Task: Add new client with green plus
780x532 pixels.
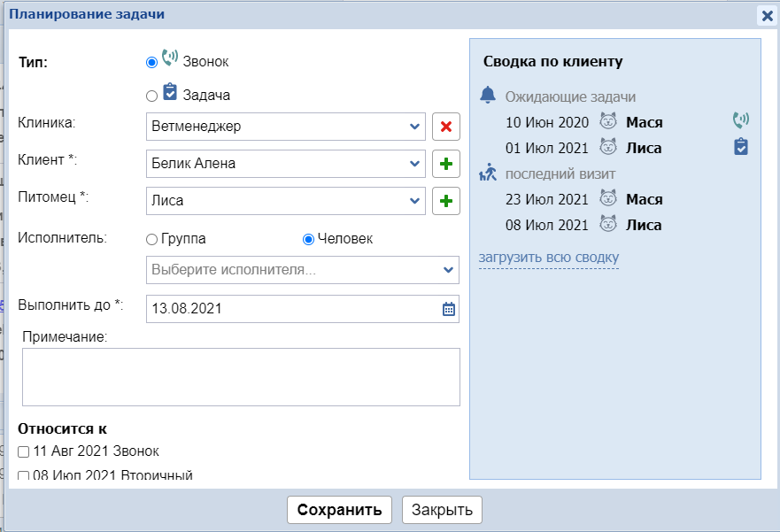Action: [445, 164]
